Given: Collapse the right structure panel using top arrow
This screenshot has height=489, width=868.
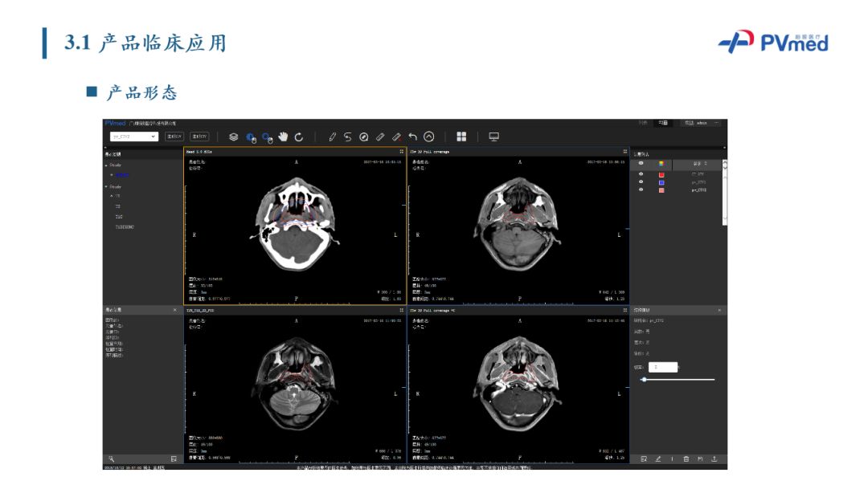Looking at the screenshot, I should point(725,148).
